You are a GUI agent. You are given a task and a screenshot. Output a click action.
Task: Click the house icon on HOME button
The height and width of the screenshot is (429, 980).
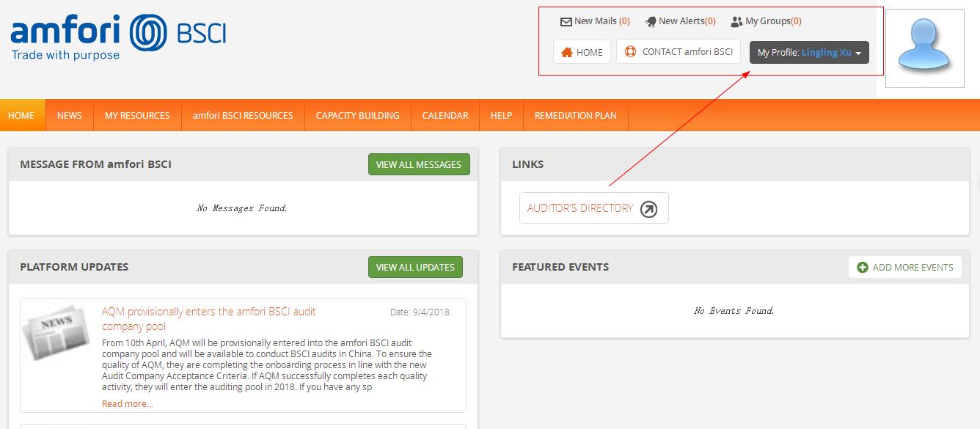(567, 52)
